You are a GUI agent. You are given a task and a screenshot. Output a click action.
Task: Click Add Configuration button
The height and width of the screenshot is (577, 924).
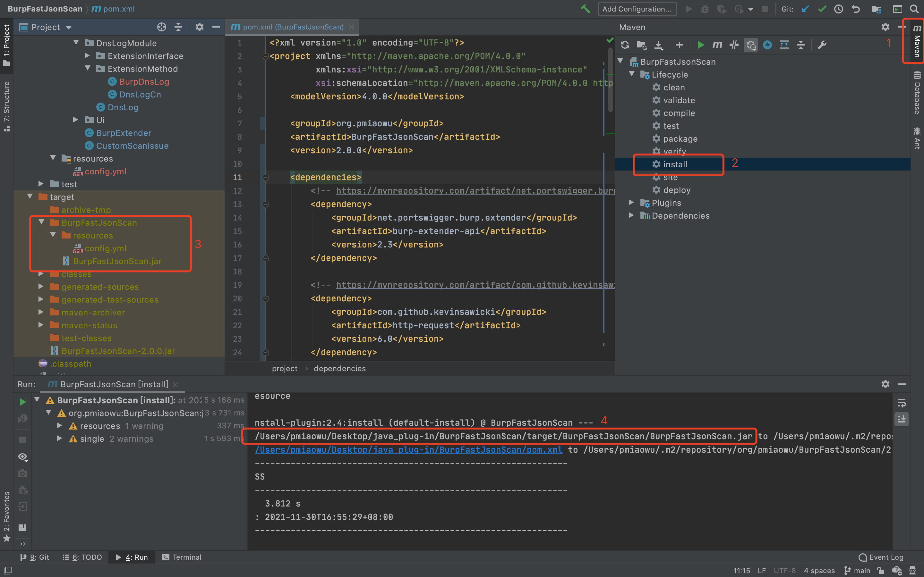click(x=637, y=9)
